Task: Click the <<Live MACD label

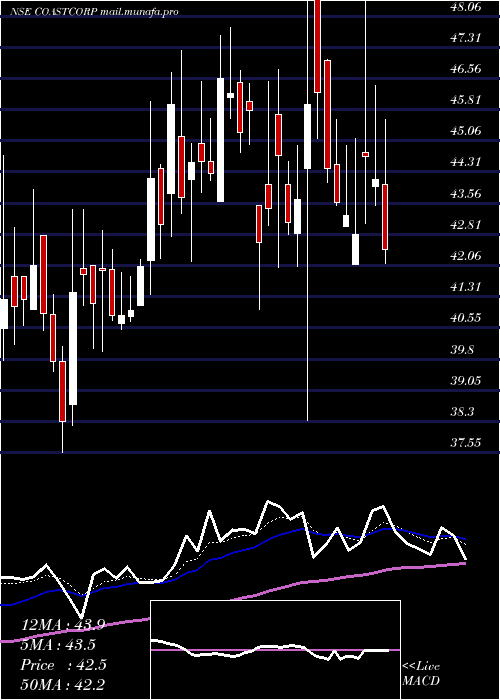Action: [x=421, y=674]
